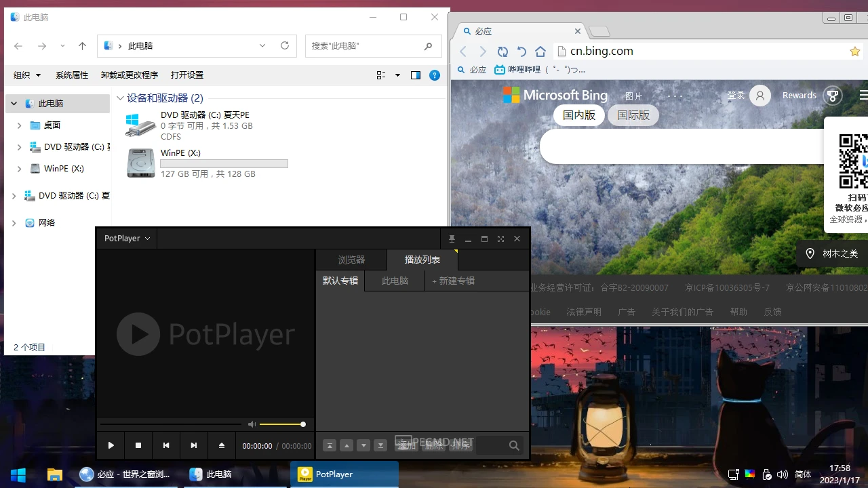The width and height of the screenshot is (868, 488).
Task: Open recent locations dropdown in Explorer
Action: 62,46
